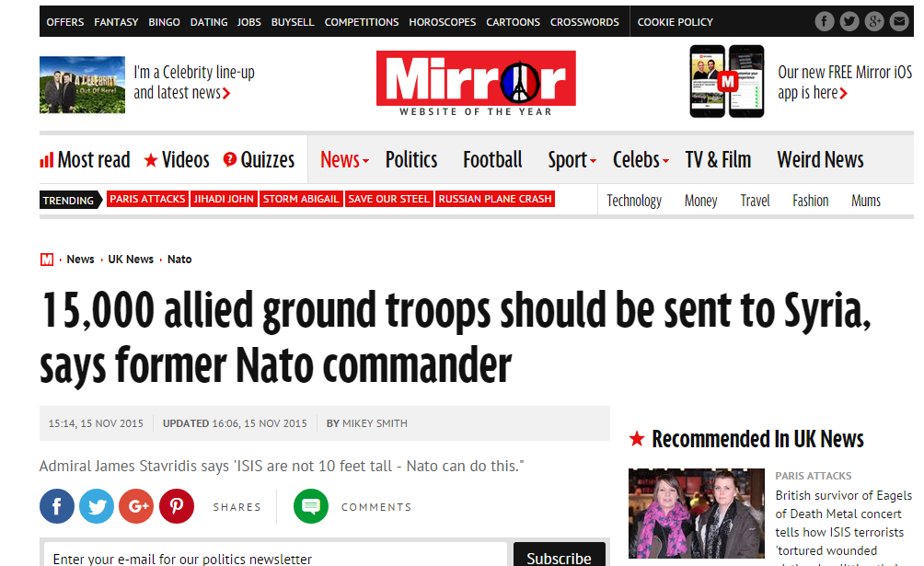Expand the Sport dropdown menu

click(572, 160)
